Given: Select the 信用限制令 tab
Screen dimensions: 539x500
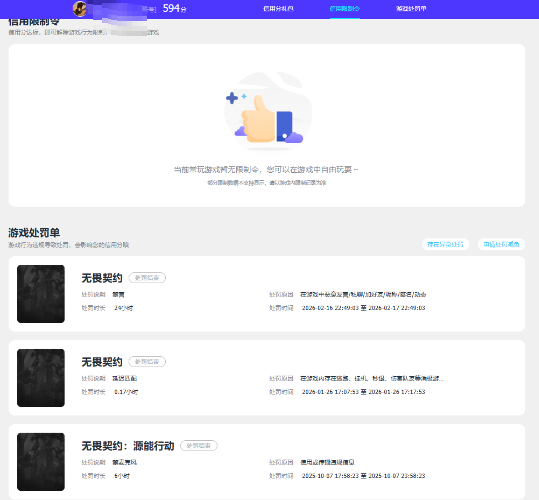Looking at the screenshot, I should pyautogui.click(x=345, y=9).
